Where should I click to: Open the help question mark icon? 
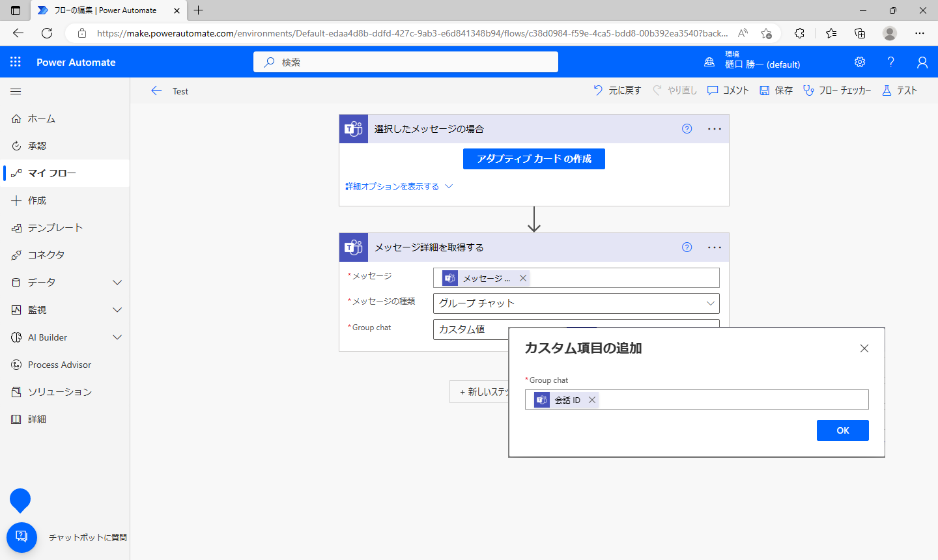tap(891, 62)
